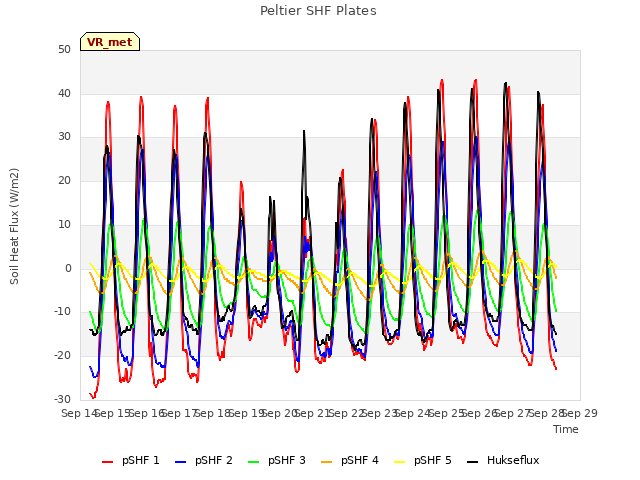This screenshot has width=640, height=480.
Task: Click the 30 y-axis tick label
Action: [64, 137]
